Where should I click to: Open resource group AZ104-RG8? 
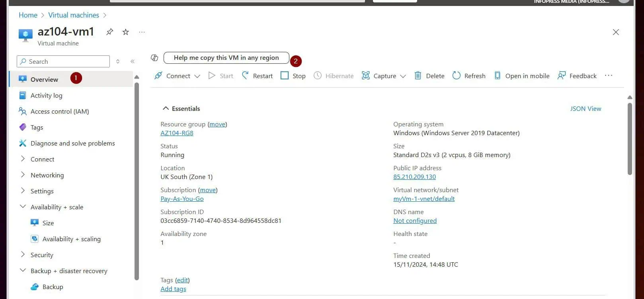pos(177,133)
